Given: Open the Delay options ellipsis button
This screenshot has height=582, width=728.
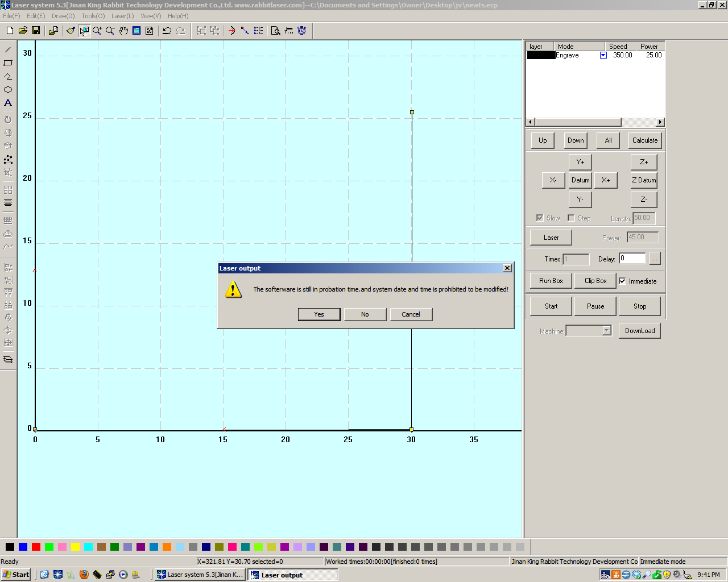Looking at the screenshot, I should pos(655,259).
